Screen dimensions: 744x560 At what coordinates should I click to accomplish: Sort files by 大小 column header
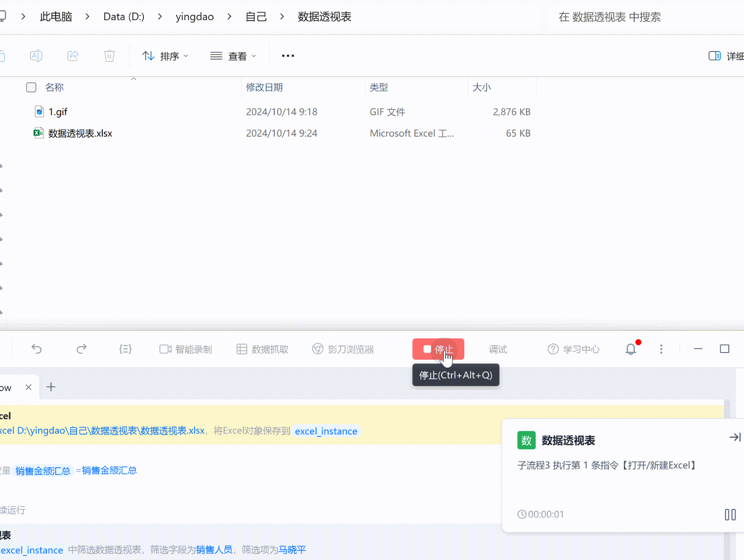point(482,87)
